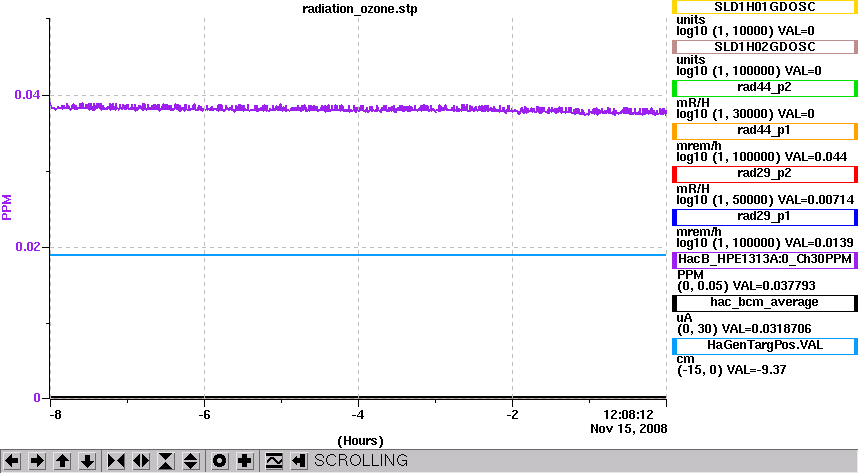
Task: Click the (-15, 0) VAL=-9.37 text
Action: (732, 370)
